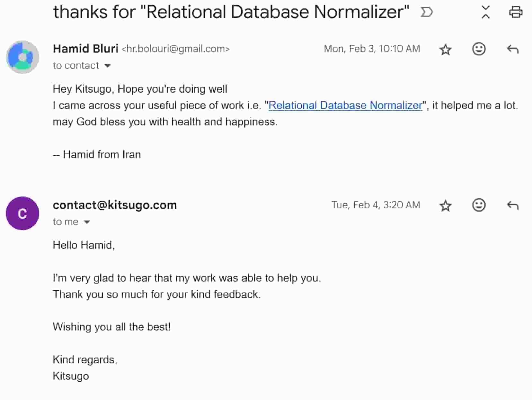Click the Mon, Feb 3 timestamp
Image resolution: width=532 pixels, height=400 pixels.
click(372, 49)
